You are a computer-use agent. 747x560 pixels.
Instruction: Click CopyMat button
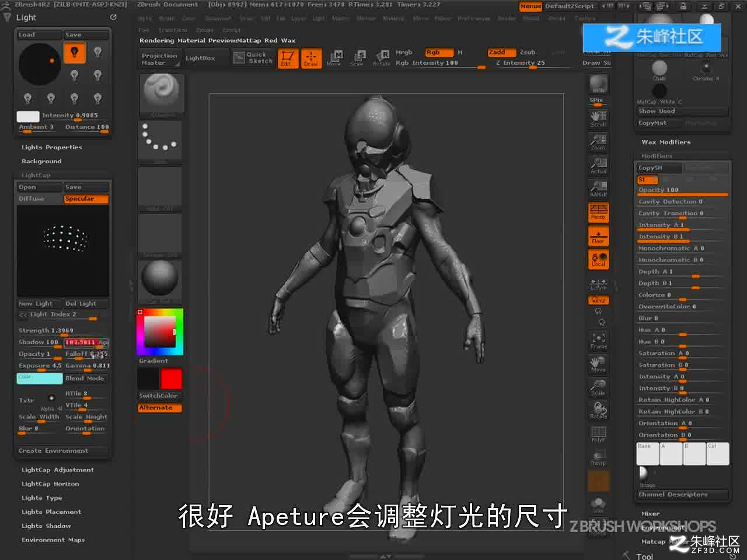point(659,123)
